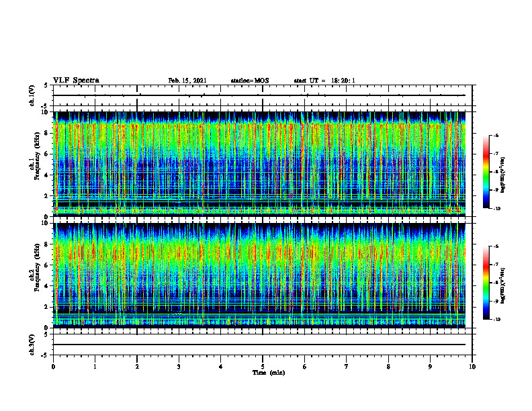Click the ch.1 voltage waveform trace

click(259, 95)
